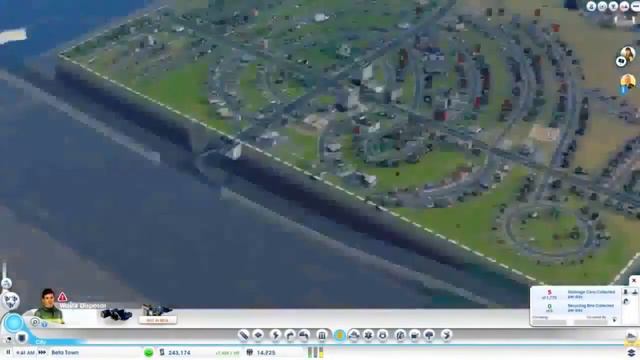This screenshot has width=640, height=360.
Task: Activate the bulldozer tool
Action: click(631, 336)
